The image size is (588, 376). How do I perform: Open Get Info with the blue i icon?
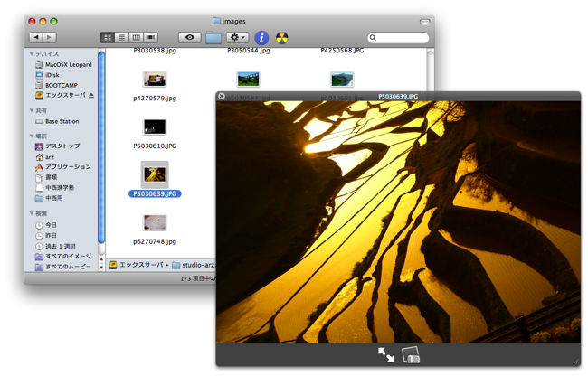click(261, 38)
